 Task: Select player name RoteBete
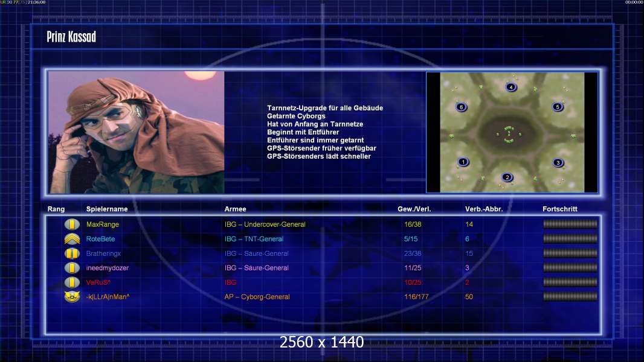pyautogui.click(x=101, y=239)
